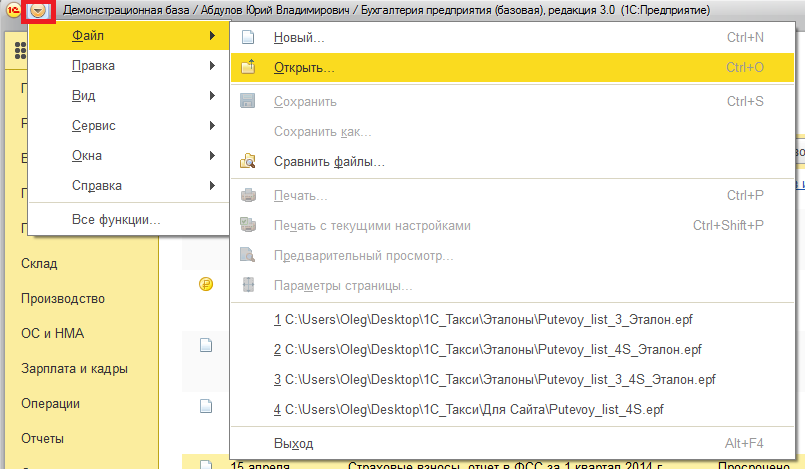Click the orange main menu dropdown button
This screenshot has height=469, width=805.
[38, 11]
